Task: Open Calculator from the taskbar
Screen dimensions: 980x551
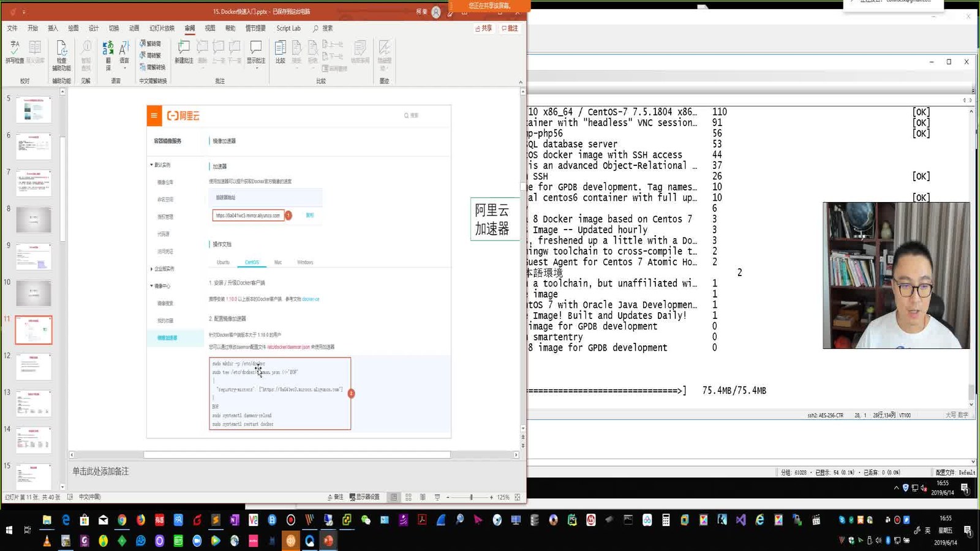Action: 666,520
